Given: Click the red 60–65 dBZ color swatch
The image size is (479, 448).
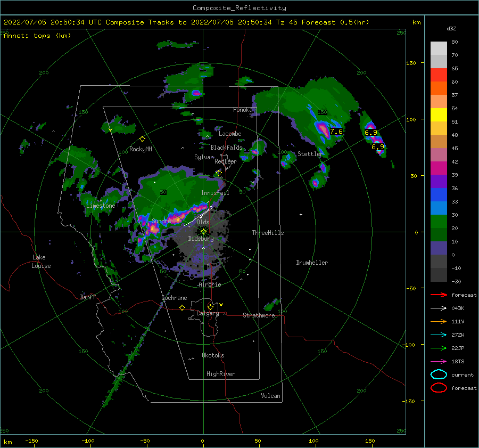Looking at the screenshot, I should (x=439, y=75).
